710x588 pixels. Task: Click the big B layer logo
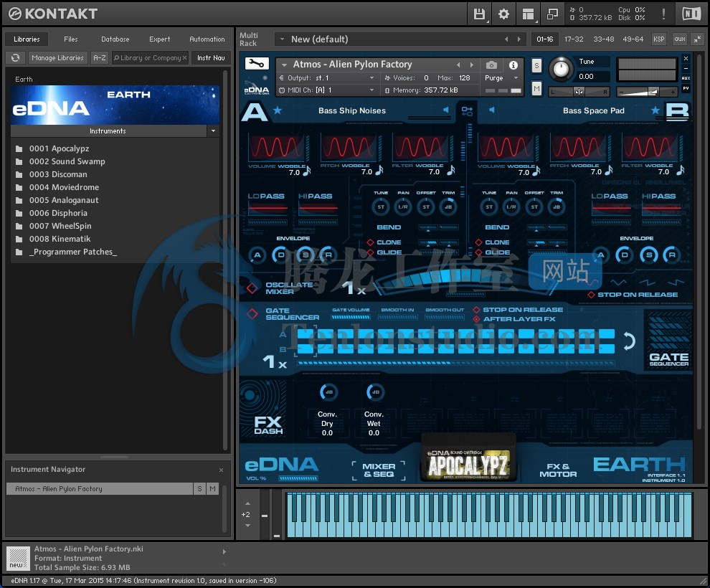point(677,111)
